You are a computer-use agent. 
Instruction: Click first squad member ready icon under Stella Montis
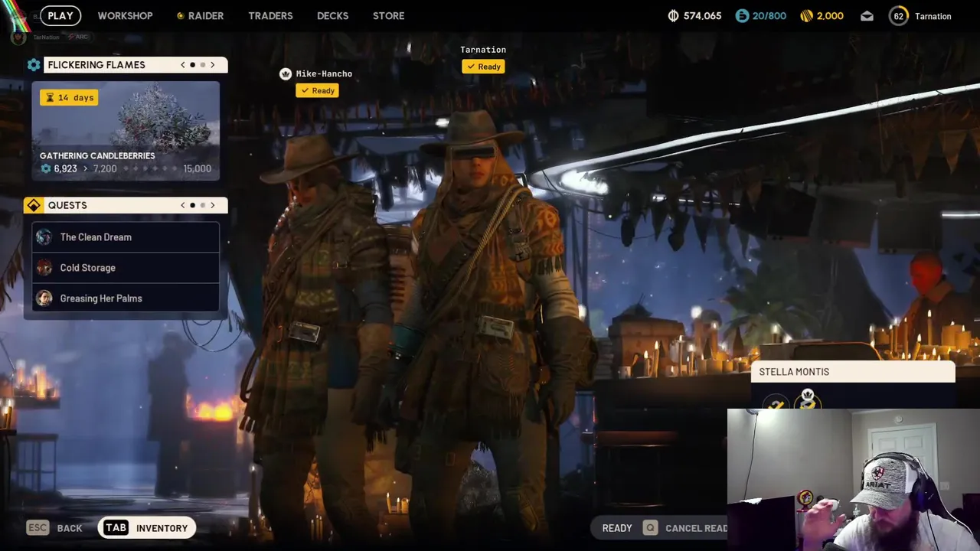776,403
